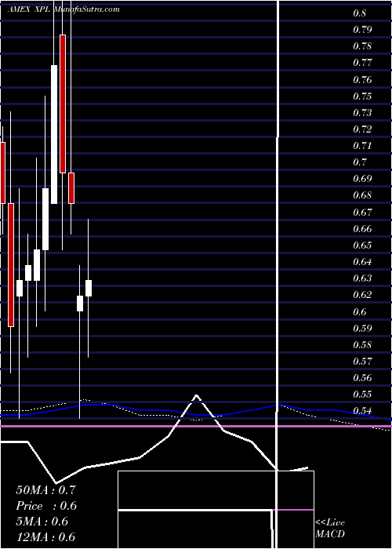Click the 0.77 price axis label
Screen dimensions: 392x549
362,63
